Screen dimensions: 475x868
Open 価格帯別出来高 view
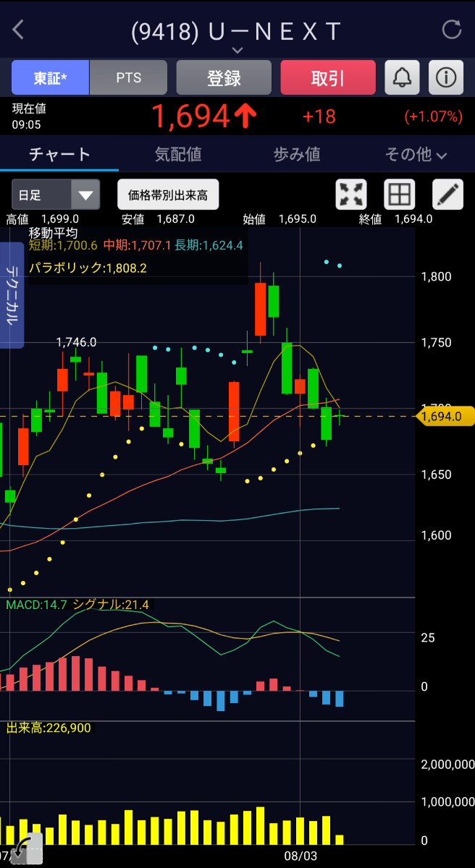[168, 195]
